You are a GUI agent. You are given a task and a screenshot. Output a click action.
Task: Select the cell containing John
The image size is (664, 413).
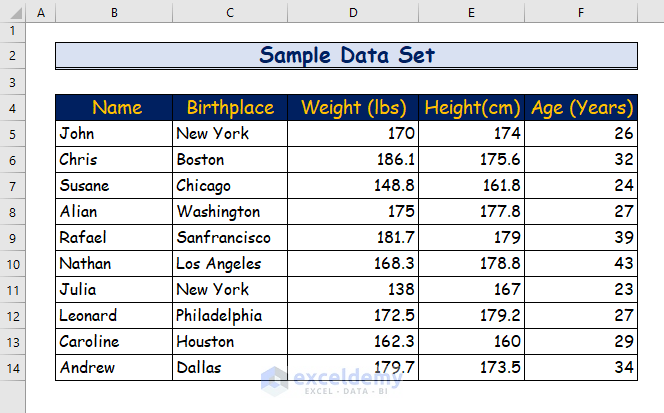click(114, 133)
